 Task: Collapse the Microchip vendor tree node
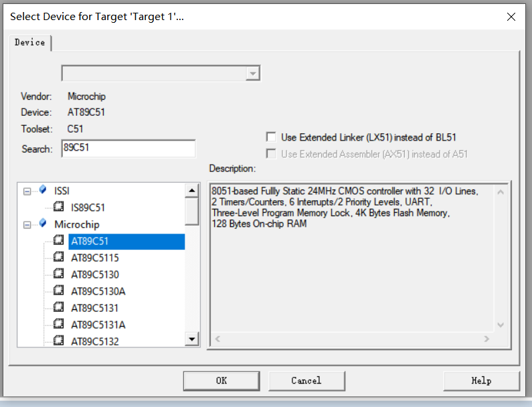click(x=27, y=225)
